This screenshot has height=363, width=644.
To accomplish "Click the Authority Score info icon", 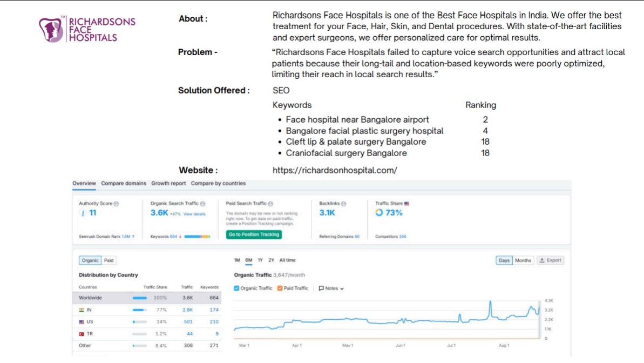I will tap(116, 204).
